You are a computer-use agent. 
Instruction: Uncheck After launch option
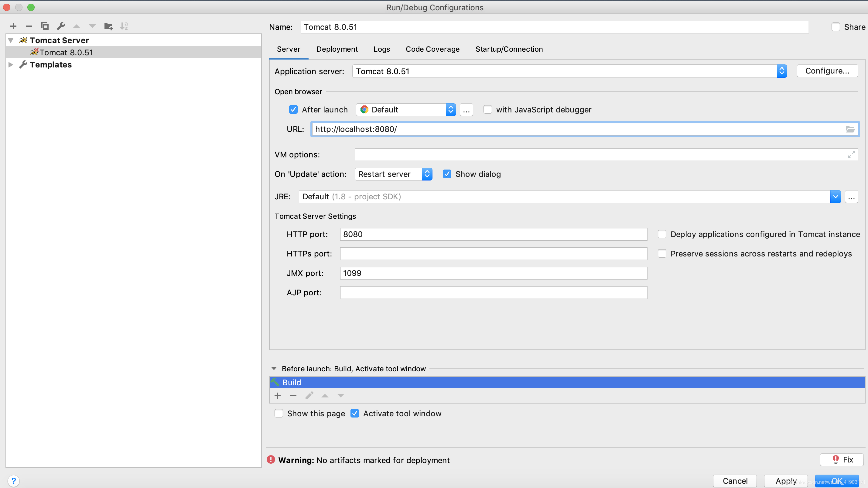coord(293,109)
